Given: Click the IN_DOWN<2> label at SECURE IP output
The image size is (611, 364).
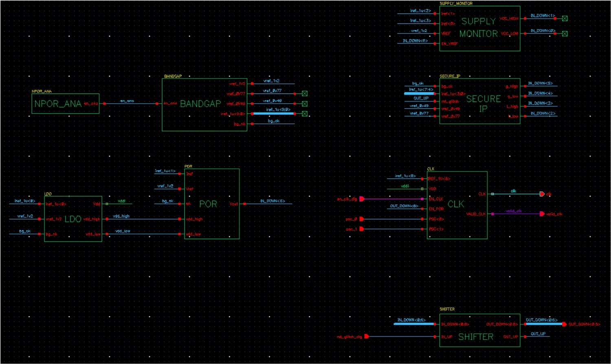Looking at the screenshot, I should (x=543, y=113).
